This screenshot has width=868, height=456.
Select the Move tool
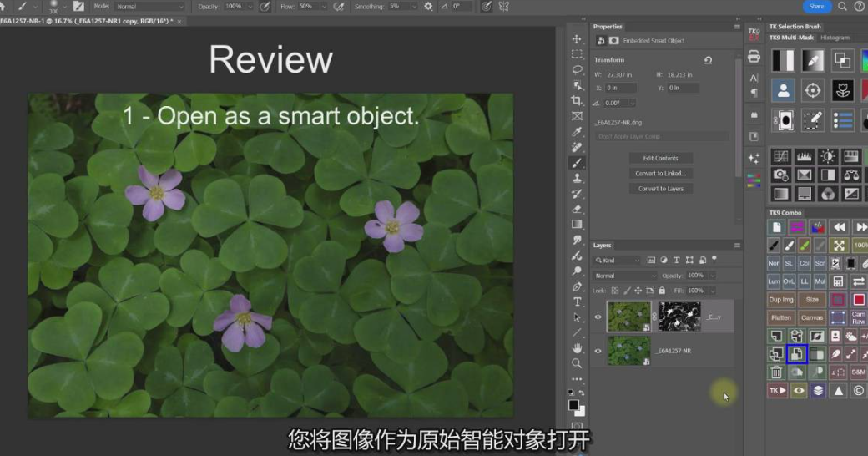[577, 39]
